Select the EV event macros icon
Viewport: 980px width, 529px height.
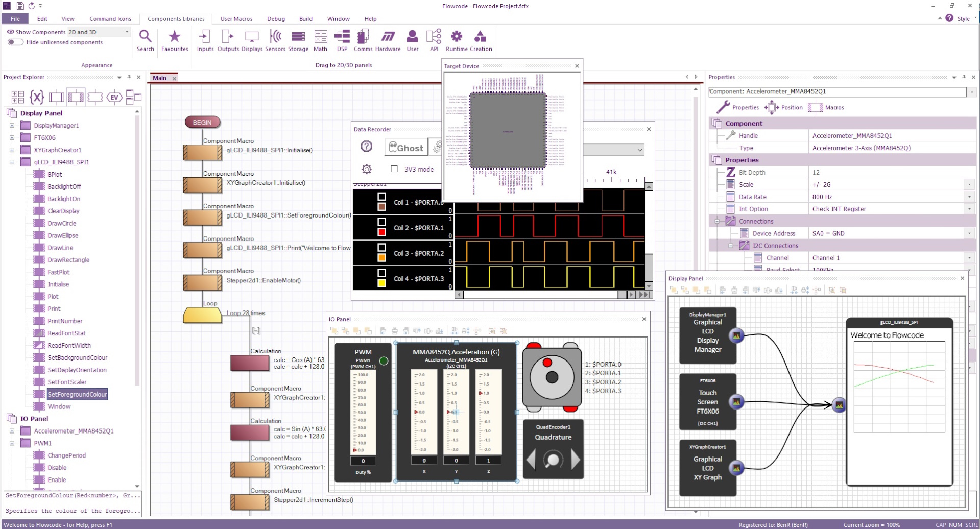tap(113, 97)
